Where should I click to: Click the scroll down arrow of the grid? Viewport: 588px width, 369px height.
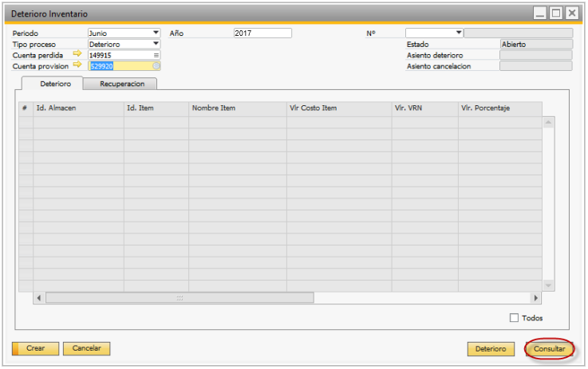[548, 285]
